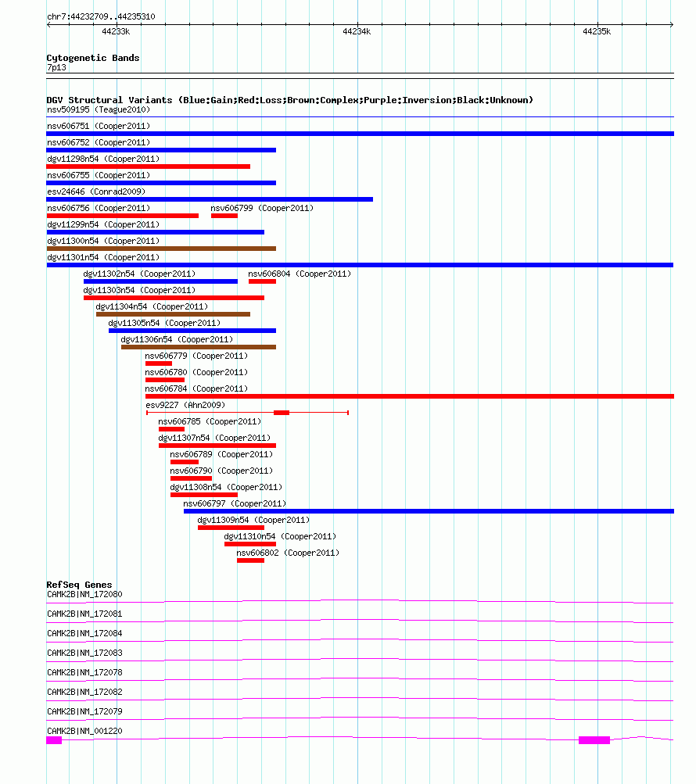The height and width of the screenshot is (784, 696).
Task: Click the esv9227 thick red block
Action: pos(282,413)
